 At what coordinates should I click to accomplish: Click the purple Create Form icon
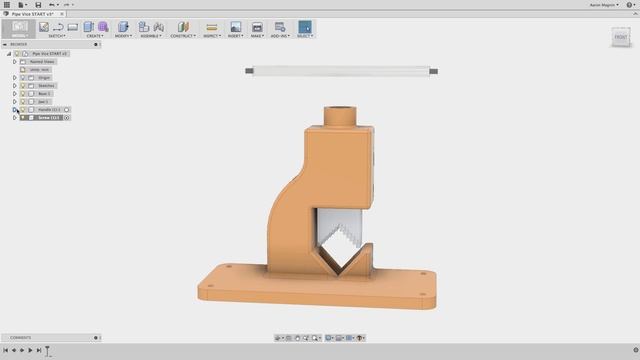pos(103,27)
